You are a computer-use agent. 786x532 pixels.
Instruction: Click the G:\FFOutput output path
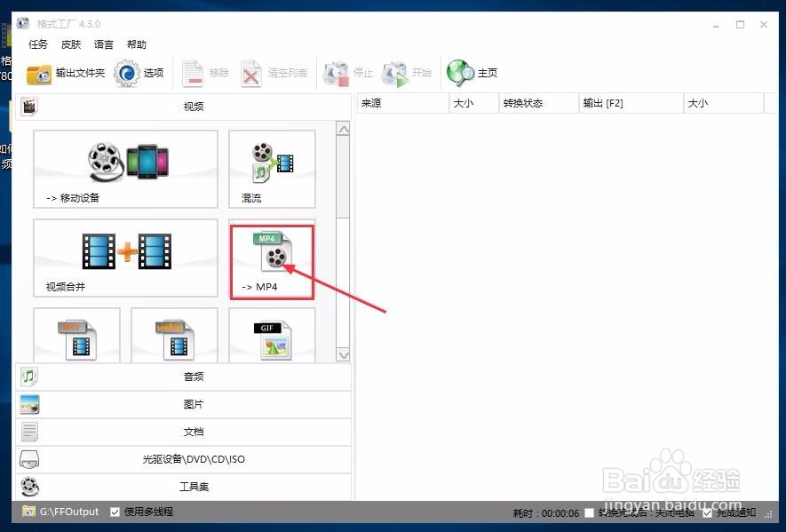pyautogui.click(x=69, y=512)
